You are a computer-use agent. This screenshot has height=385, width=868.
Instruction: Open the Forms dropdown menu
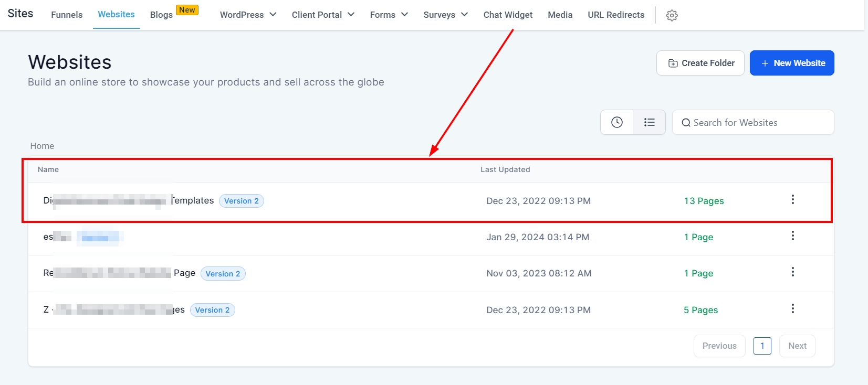pyautogui.click(x=389, y=15)
